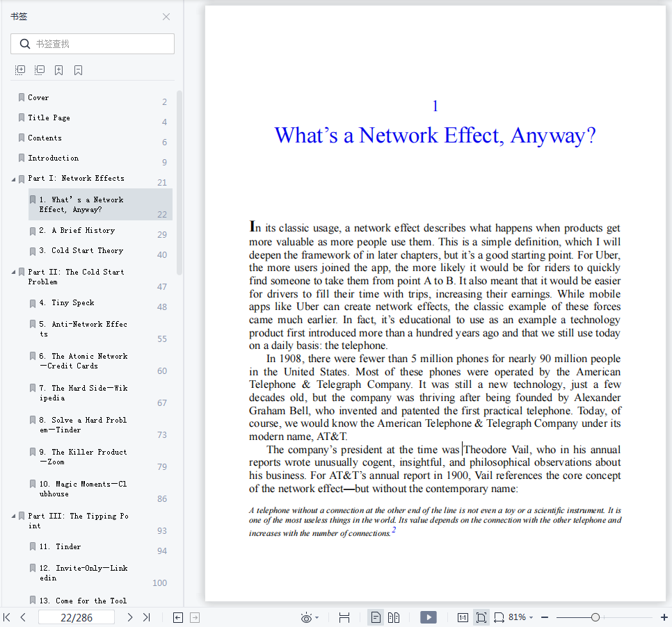Fit page to window icon
Screen dimensions: 672x627
click(481, 617)
